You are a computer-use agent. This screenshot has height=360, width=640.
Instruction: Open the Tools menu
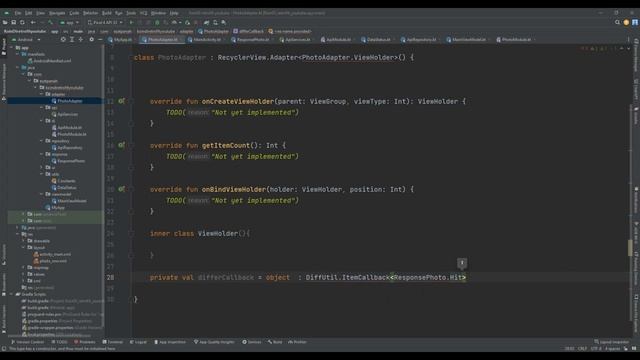tap(131, 13)
